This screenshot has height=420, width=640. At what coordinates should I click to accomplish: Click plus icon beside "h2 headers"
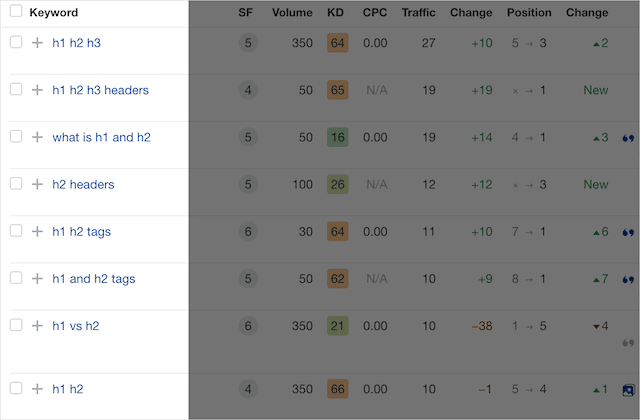pyautogui.click(x=37, y=184)
